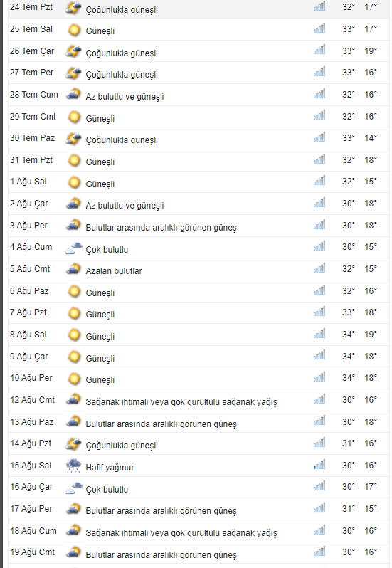Image resolution: width=392 pixels, height=568 pixels.
Task: Select the date 14 Ağu Pzt
Action: 31,443
